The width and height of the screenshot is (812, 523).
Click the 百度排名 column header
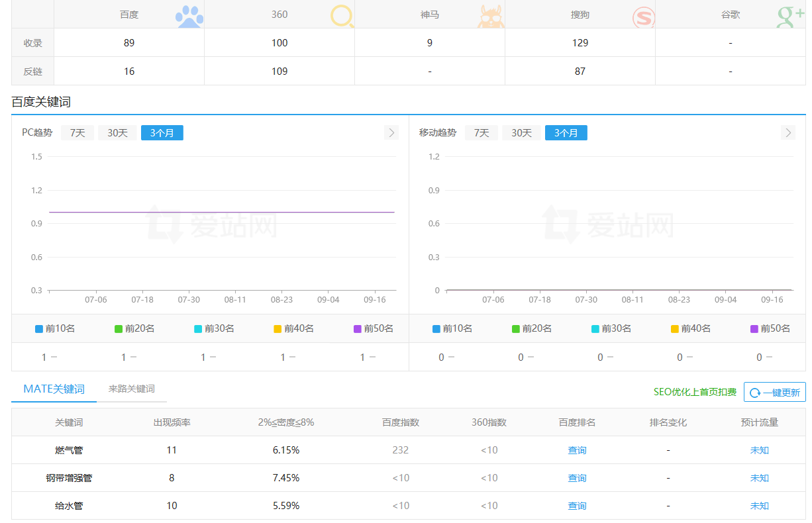tap(577, 422)
